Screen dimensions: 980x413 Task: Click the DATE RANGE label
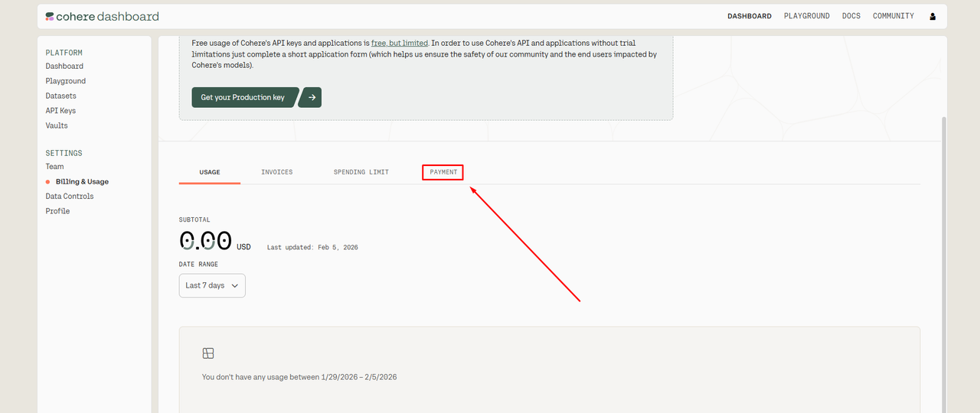point(198,265)
